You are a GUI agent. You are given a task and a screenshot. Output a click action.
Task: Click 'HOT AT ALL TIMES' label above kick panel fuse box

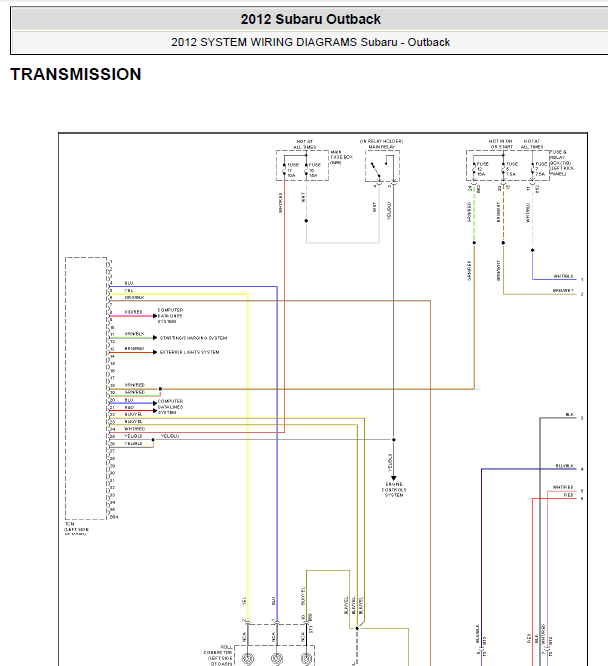coord(532,144)
